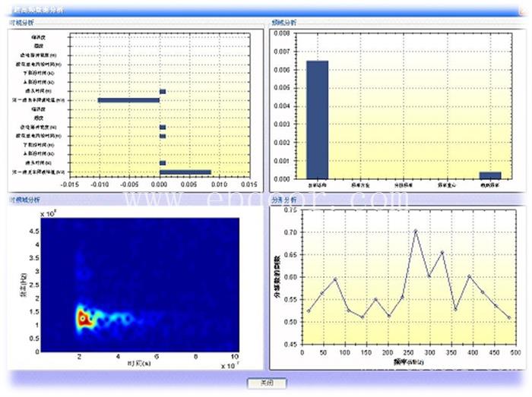Click the 频率 (Hz) x-axis title of the fractal chart
The image size is (532, 397).
click(x=409, y=362)
